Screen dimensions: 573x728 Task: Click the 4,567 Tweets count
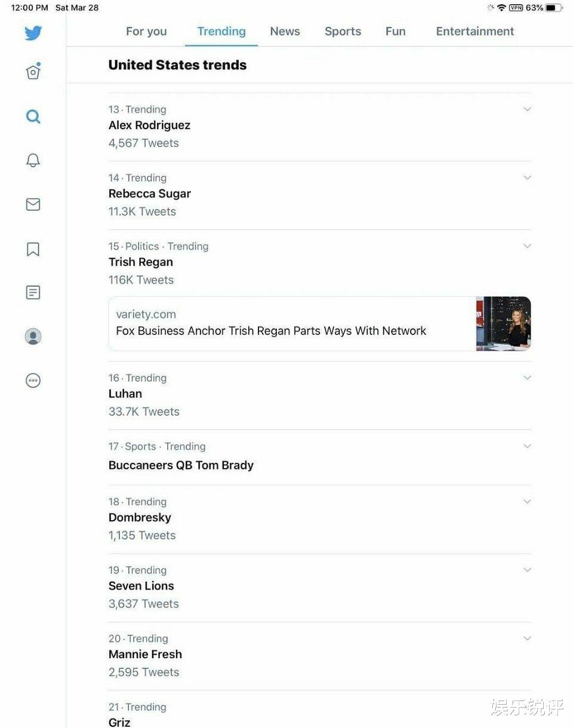143,143
